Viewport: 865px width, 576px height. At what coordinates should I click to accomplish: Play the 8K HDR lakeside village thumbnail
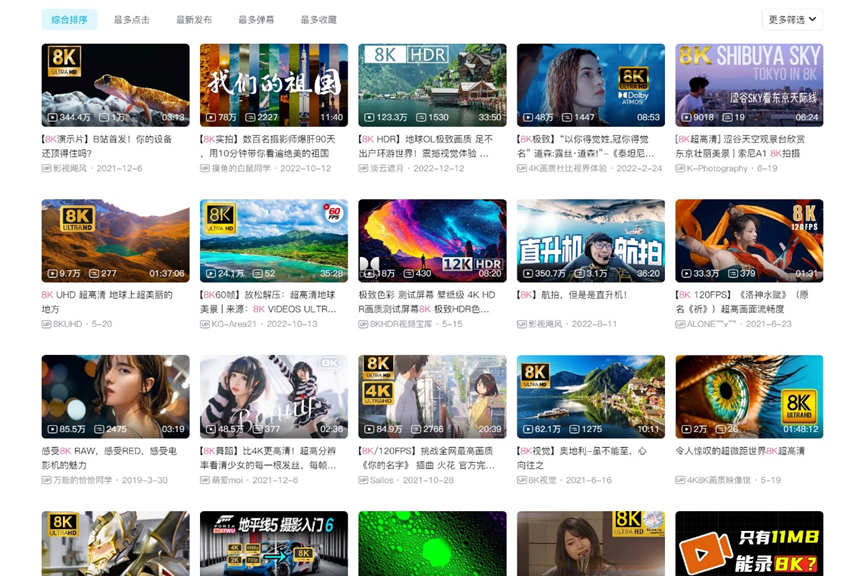pyautogui.click(x=432, y=86)
